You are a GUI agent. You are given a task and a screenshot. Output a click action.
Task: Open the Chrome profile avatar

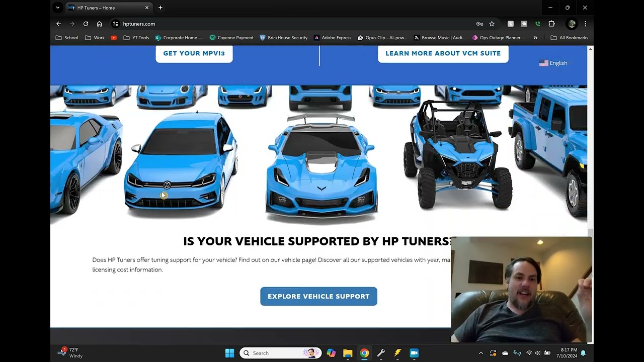572,24
